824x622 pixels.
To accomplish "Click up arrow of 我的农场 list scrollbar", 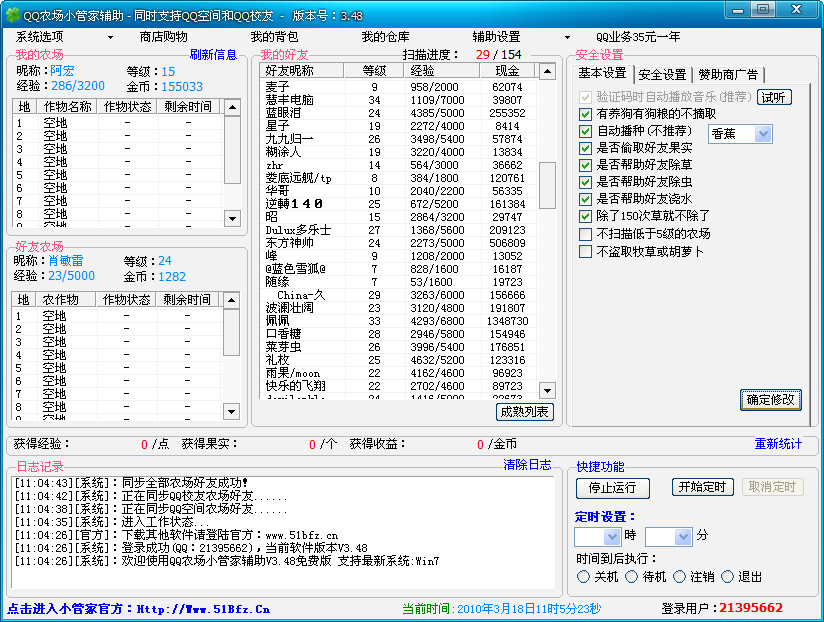I will pyautogui.click(x=232, y=107).
